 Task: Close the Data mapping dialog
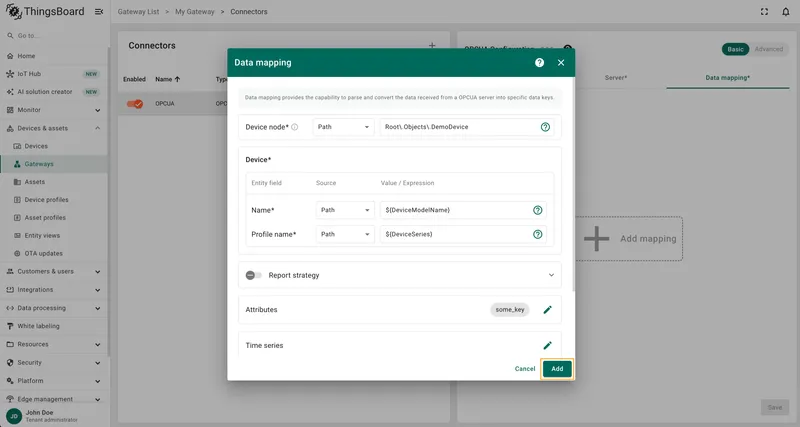(x=561, y=63)
